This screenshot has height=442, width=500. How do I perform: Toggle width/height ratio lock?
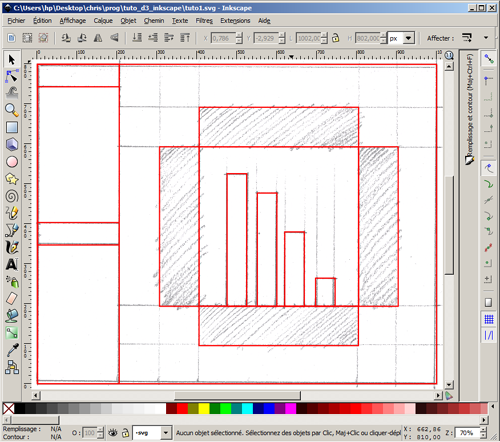click(x=336, y=38)
